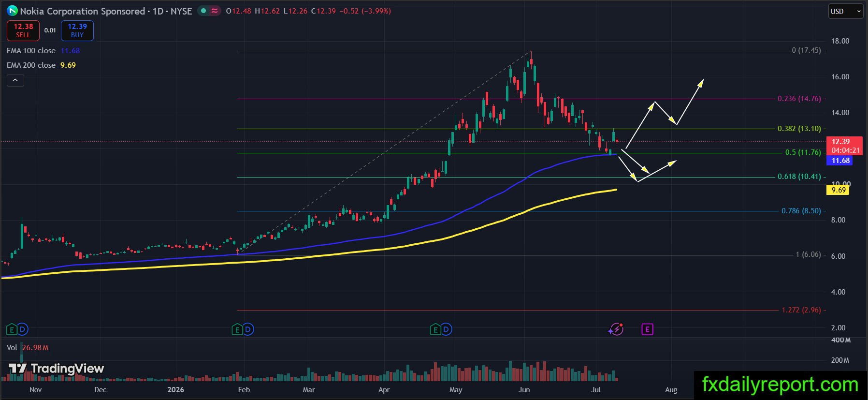Open the USD currency dropdown
The width and height of the screenshot is (868, 400).
[846, 11]
